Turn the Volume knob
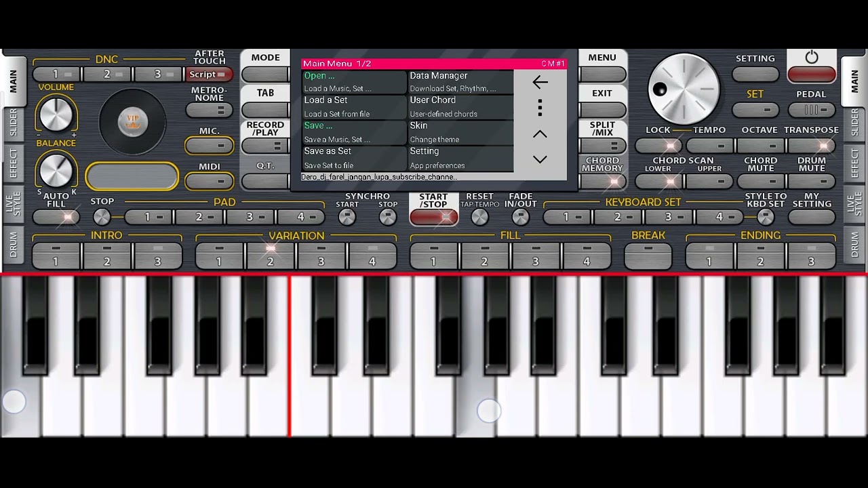 [56, 114]
